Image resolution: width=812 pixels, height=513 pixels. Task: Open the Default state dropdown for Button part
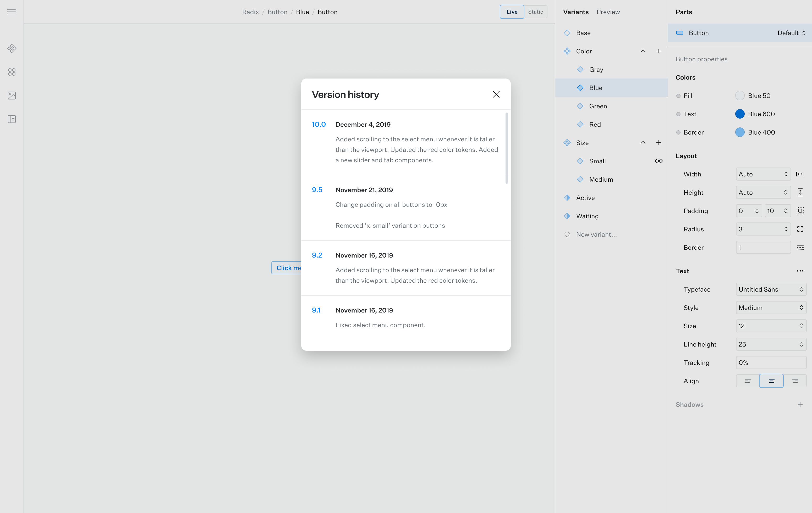pyautogui.click(x=791, y=33)
